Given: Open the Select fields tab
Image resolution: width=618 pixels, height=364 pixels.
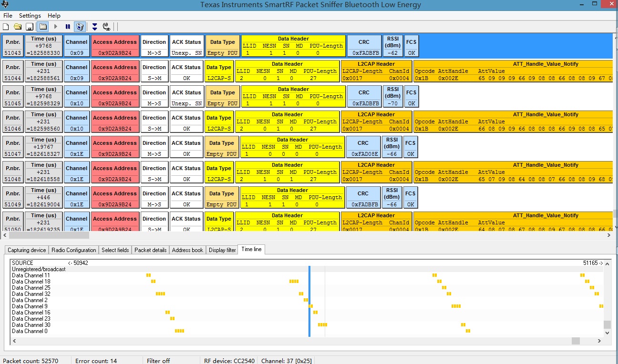Looking at the screenshot, I should tap(115, 250).
